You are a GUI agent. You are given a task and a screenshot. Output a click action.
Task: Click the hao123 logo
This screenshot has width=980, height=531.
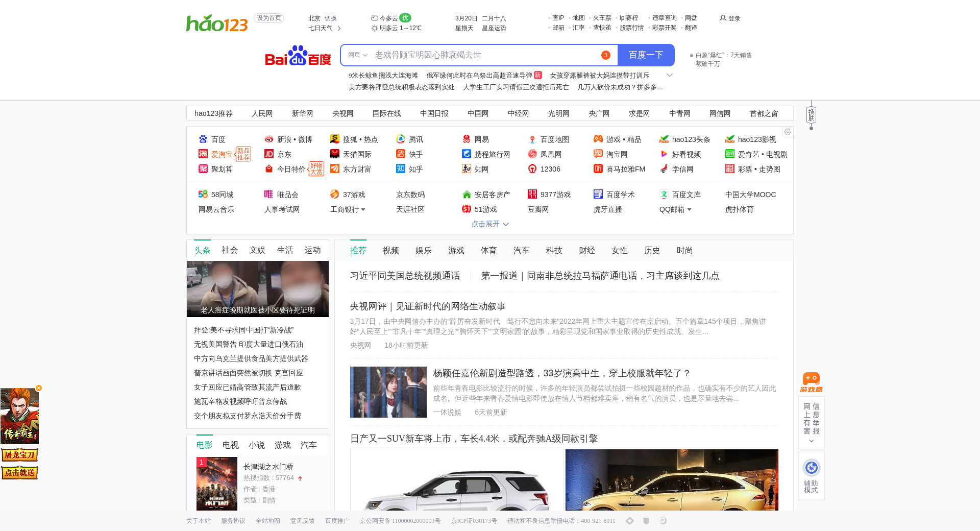tap(217, 23)
